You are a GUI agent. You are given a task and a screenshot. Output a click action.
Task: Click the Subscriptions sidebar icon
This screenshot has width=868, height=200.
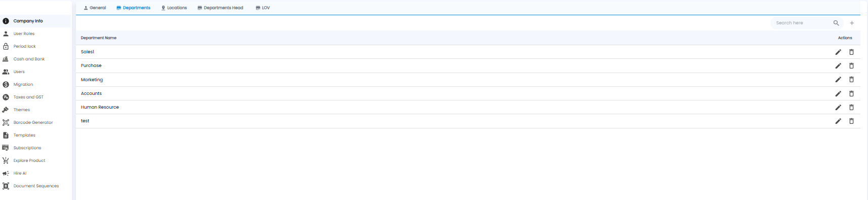(6, 148)
